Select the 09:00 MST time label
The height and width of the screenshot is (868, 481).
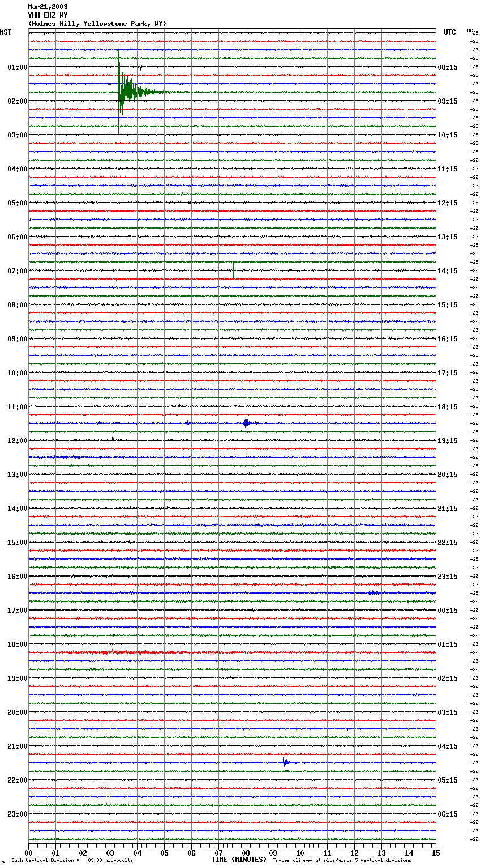point(18,339)
